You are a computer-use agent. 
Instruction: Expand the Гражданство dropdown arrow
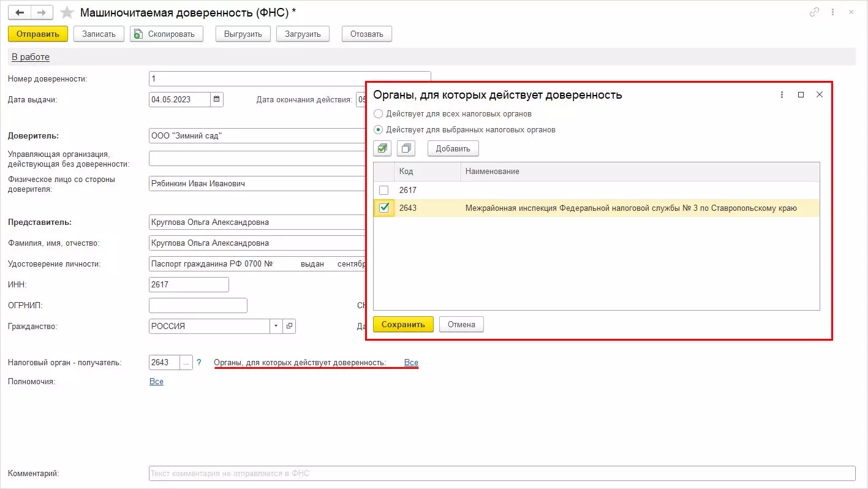276,326
